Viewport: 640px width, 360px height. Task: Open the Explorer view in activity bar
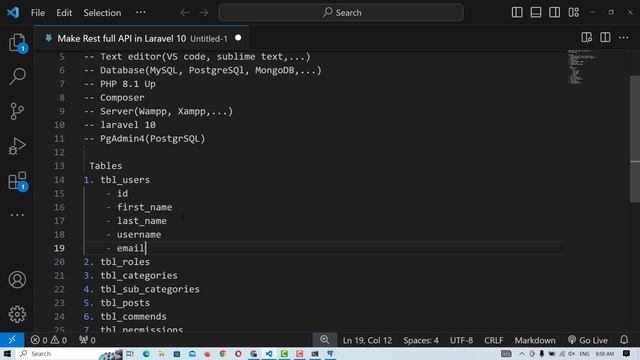click(x=17, y=42)
